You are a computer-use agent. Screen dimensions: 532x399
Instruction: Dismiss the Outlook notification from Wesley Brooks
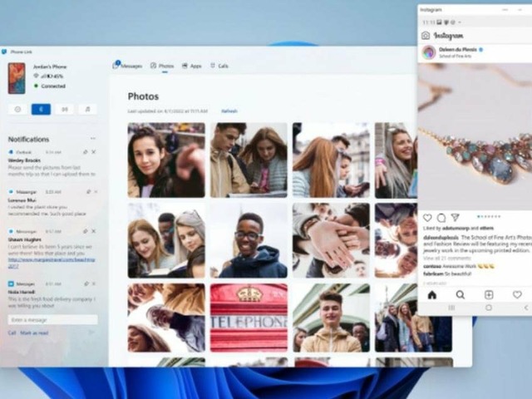pyautogui.click(x=93, y=152)
